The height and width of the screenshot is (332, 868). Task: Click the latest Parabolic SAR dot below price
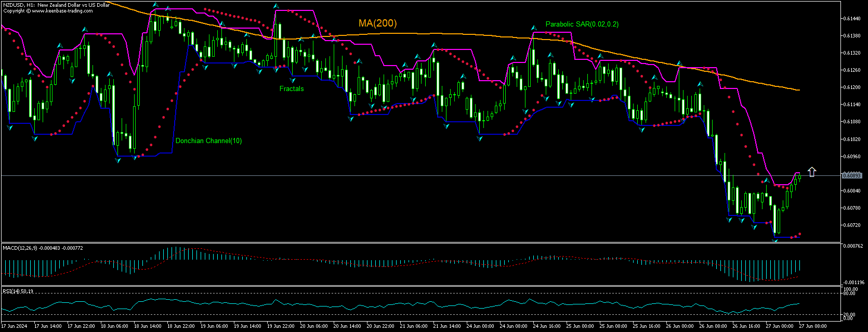coord(799,234)
